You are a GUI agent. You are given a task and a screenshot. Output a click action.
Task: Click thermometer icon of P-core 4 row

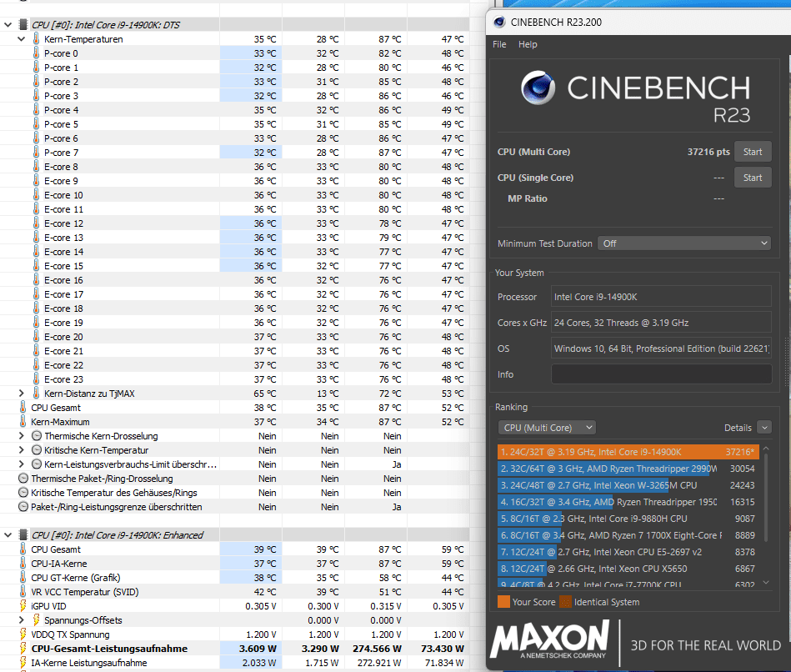[36, 109]
